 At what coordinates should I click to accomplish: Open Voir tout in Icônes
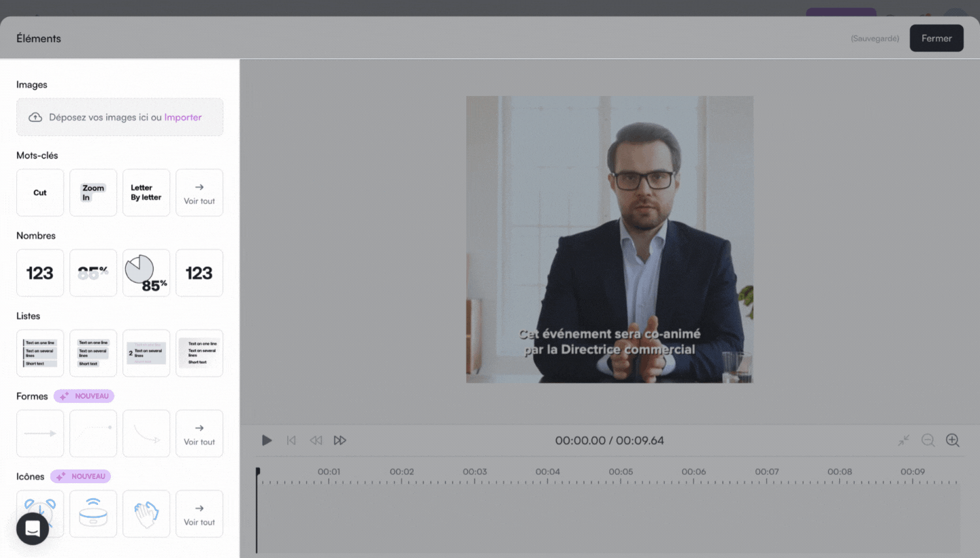(x=199, y=514)
